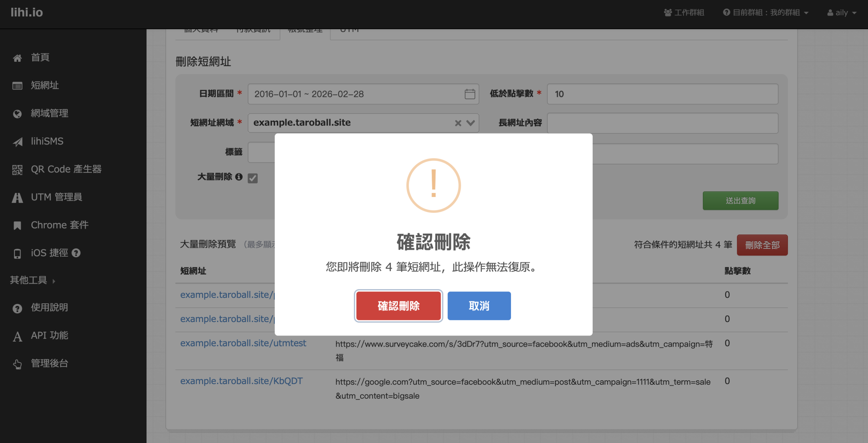The height and width of the screenshot is (443, 868).
Task: Click the 低於點擊數 input field
Action: [x=662, y=94]
